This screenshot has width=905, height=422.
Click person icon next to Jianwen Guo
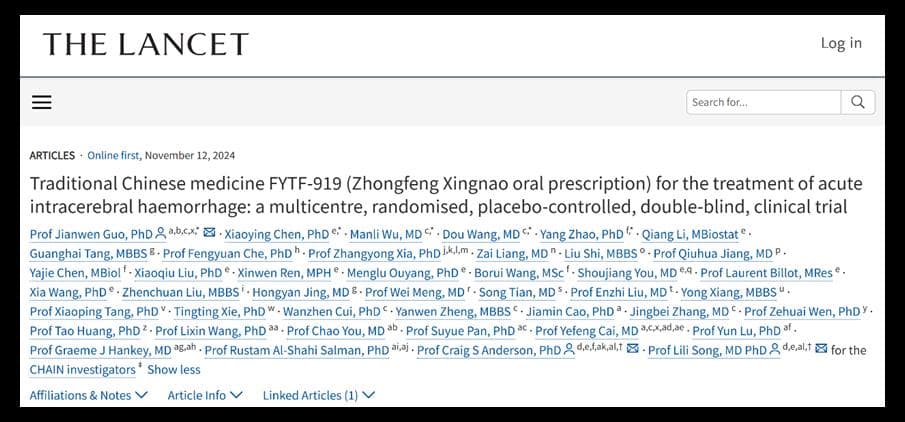(x=160, y=234)
